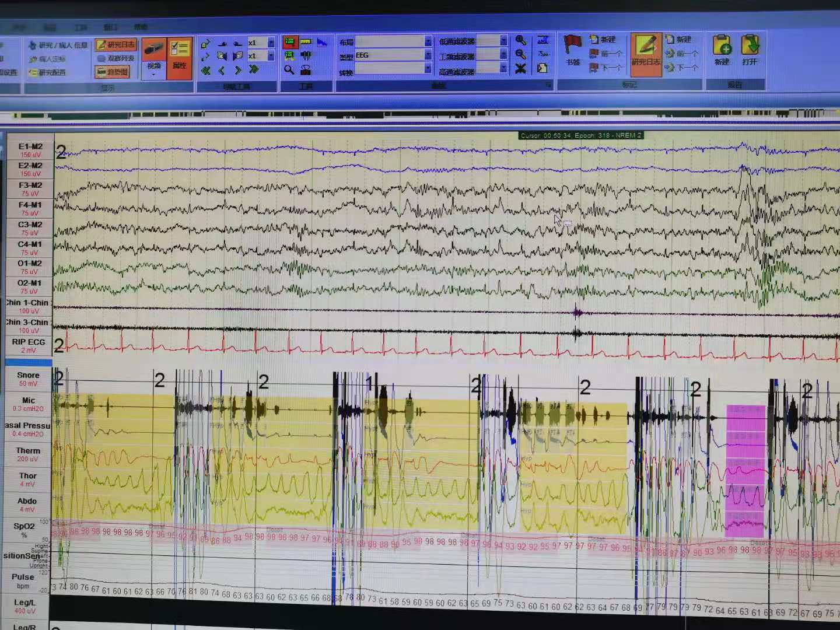Toggle the 研究日志 study log display button
The image size is (840, 630).
pos(116,45)
